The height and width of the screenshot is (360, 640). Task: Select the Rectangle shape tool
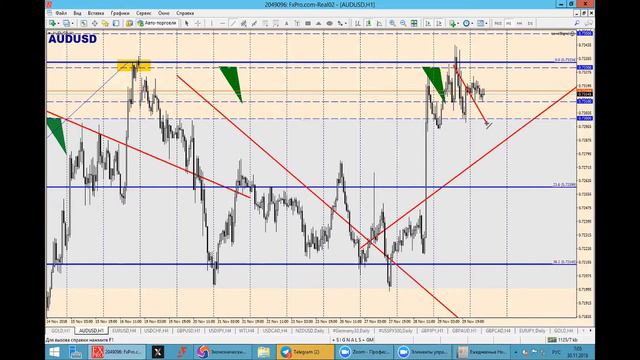[x=308, y=23]
